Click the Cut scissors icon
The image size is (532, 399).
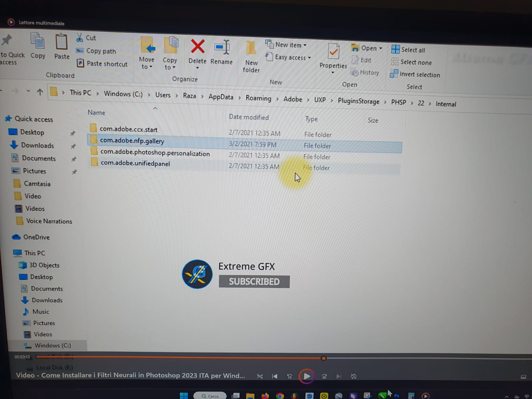(x=79, y=38)
